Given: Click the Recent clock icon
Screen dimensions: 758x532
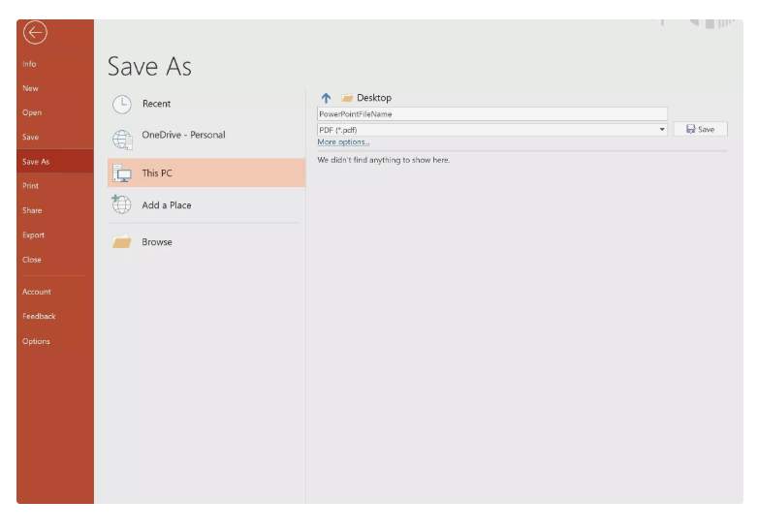Looking at the screenshot, I should pyautogui.click(x=122, y=105).
